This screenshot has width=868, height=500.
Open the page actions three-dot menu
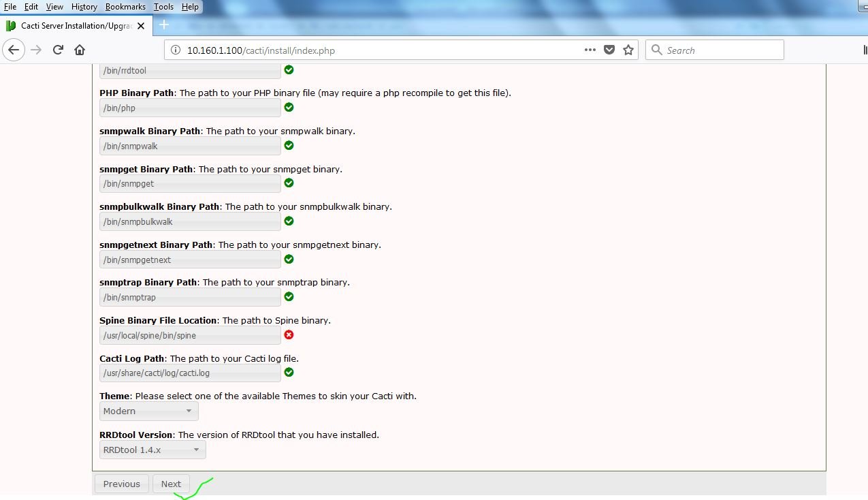pyautogui.click(x=590, y=50)
